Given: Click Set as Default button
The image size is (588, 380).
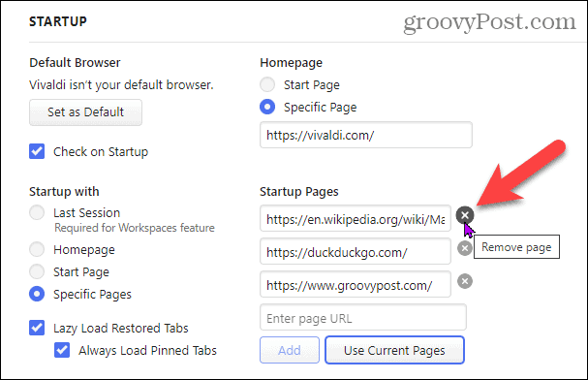Looking at the screenshot, I should [x=85, y=112].
